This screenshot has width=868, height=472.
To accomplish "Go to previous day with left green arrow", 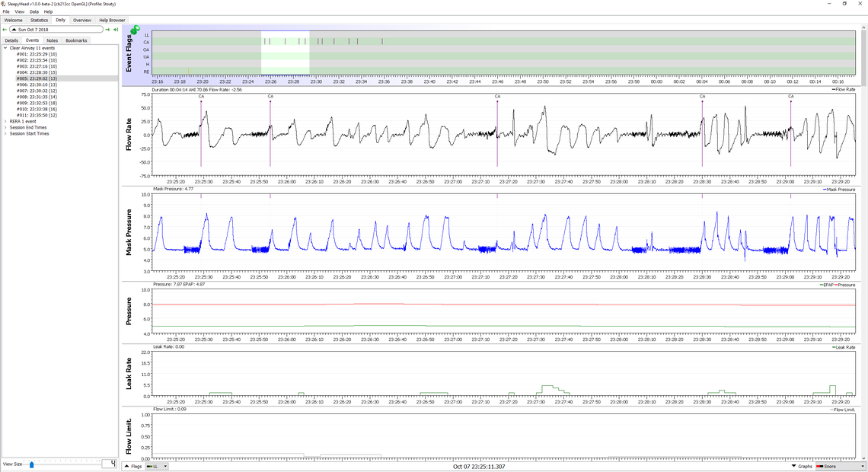I will click(5, 30).
